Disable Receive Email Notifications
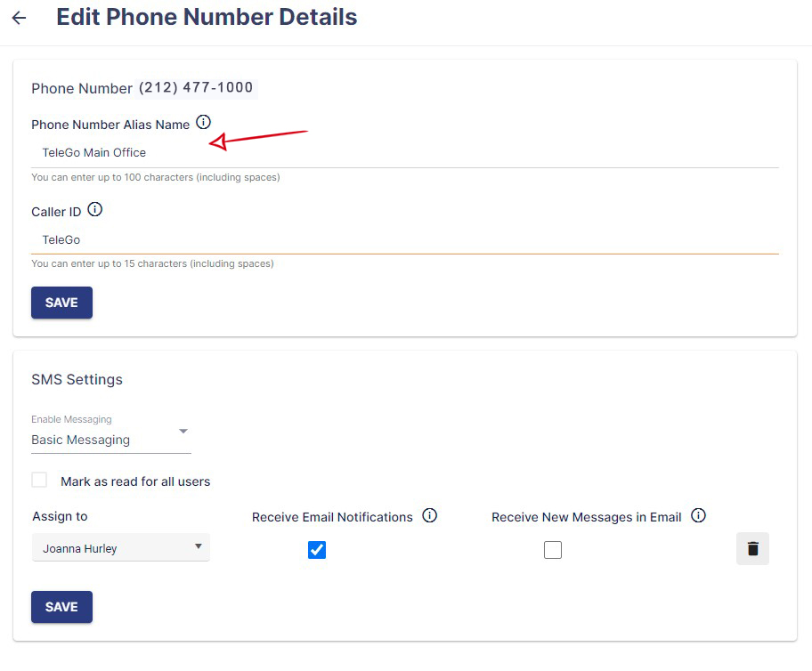 coord(317,549)
